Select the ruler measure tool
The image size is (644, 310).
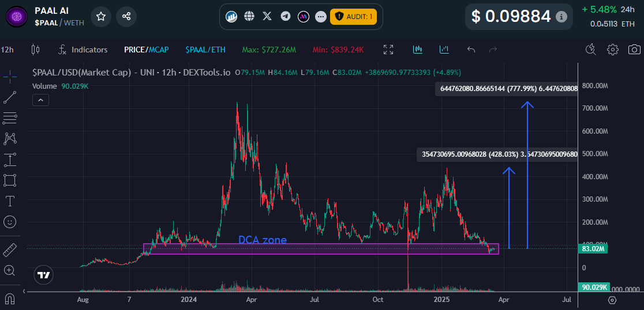[10, 249]
